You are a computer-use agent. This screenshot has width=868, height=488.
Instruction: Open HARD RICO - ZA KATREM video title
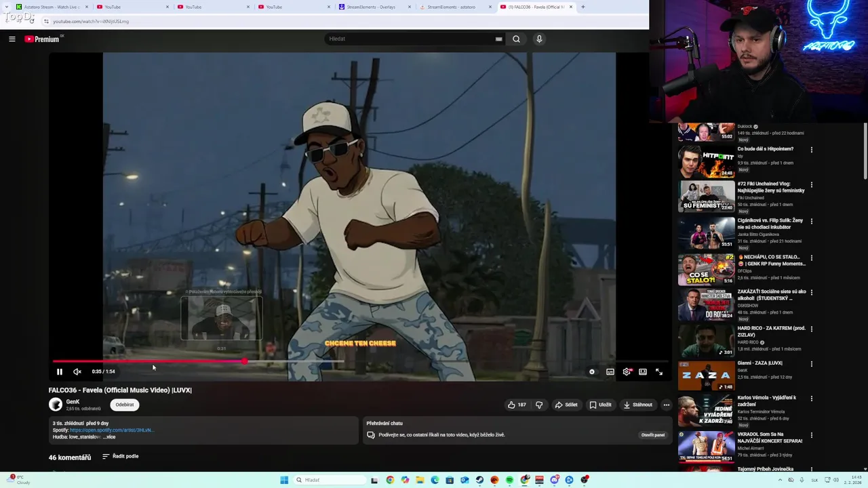[x=771, y=331]
